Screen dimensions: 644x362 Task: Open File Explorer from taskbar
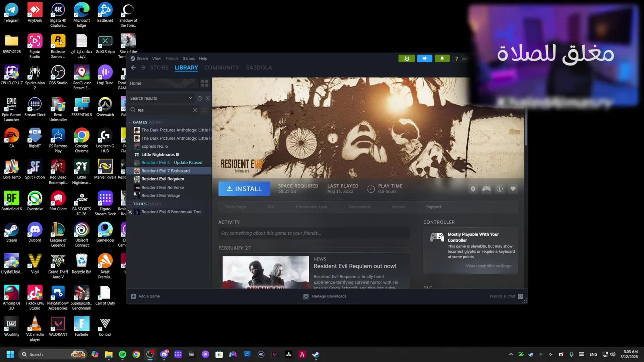click(x=109, y=354)
